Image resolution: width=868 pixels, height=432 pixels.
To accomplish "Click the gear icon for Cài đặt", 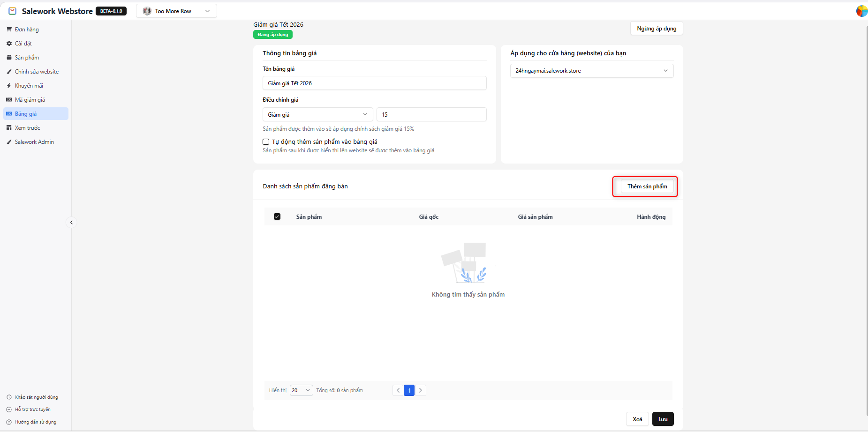I will coord(9,44).
